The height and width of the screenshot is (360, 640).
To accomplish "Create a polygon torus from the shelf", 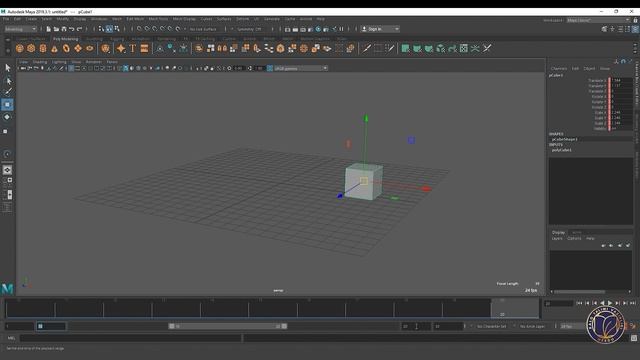I will [x=66, y=49].
